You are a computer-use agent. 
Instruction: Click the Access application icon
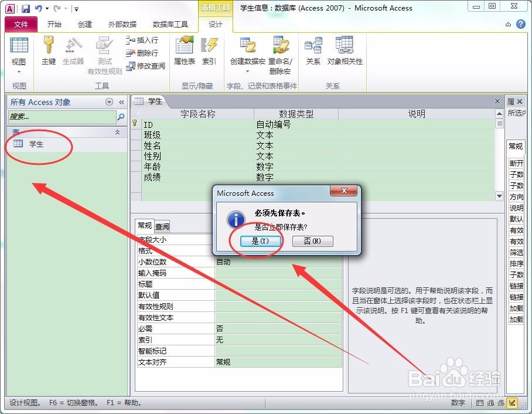point(10,9)
